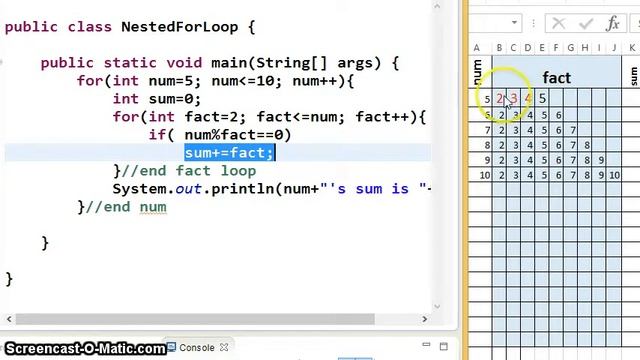Close the Console tab via its X icon
This screenshot has width=640, height=360.
tap(224, 347)
